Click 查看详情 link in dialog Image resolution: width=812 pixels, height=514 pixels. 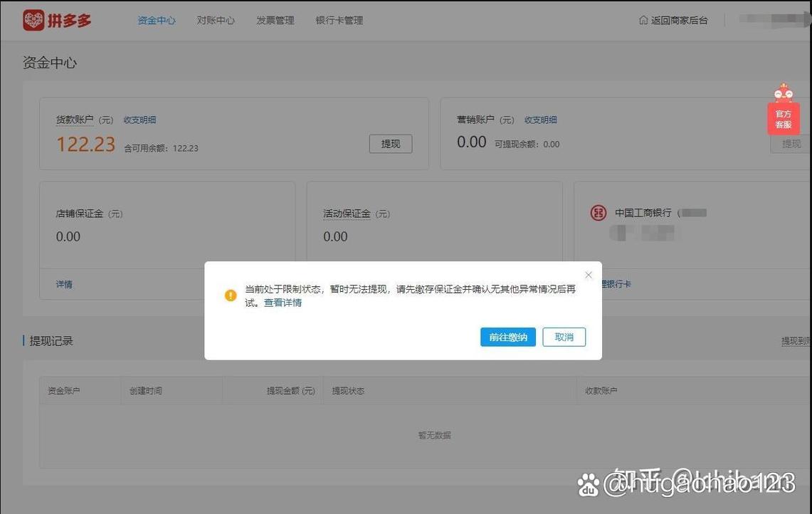pos(283,303)
